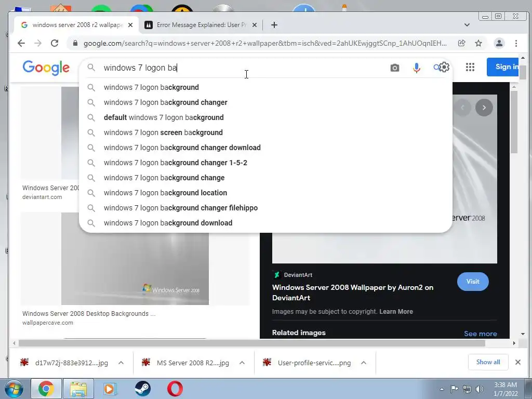Click Show all downloads button
The width and height of the screenshot is (532, 399).
click(488, 362)
